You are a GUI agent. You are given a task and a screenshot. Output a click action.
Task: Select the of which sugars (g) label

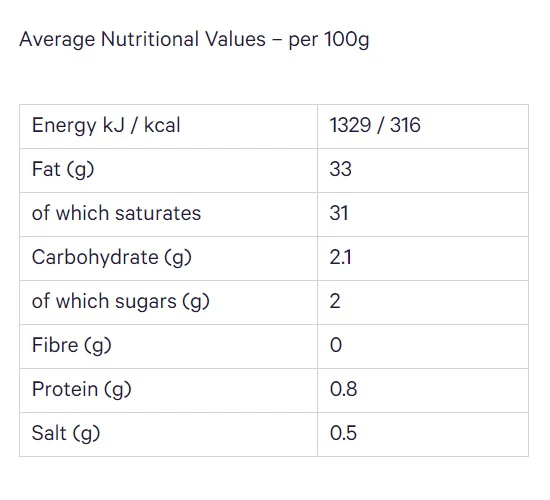(121, 302)
